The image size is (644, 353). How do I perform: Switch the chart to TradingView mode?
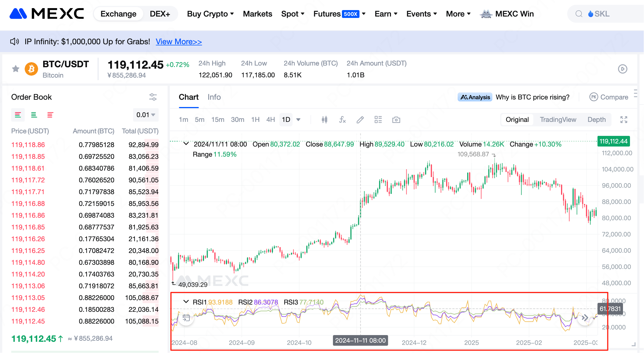(x=558, y=120)
